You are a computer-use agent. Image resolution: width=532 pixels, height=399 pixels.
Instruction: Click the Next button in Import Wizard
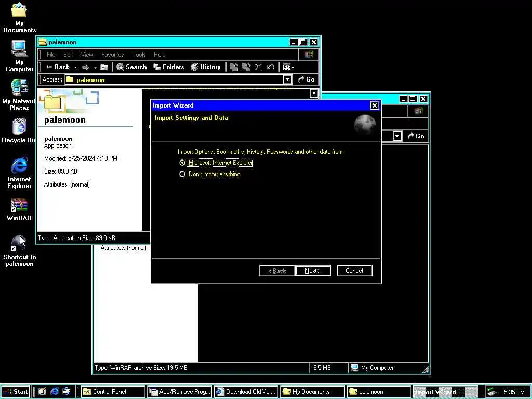tap(313, 271)
